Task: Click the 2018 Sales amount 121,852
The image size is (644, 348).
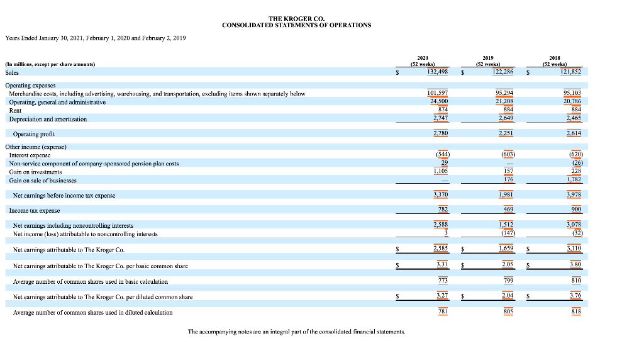Action: 571,72
